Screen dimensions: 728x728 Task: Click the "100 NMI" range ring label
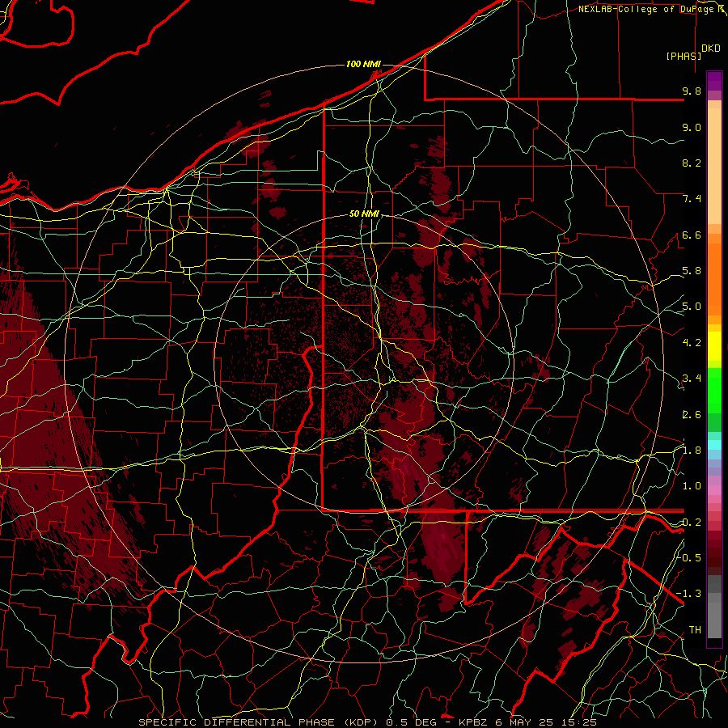[x=363, y=64]
